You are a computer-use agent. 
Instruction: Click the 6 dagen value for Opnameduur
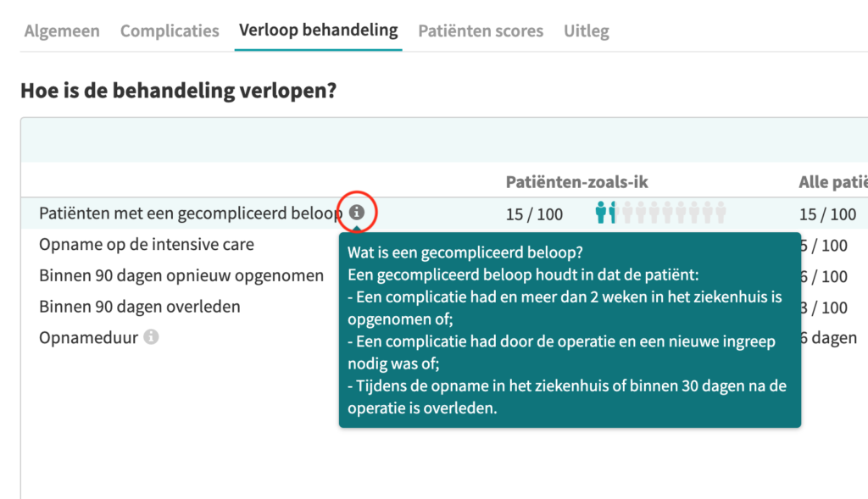[x=829, y=337]
